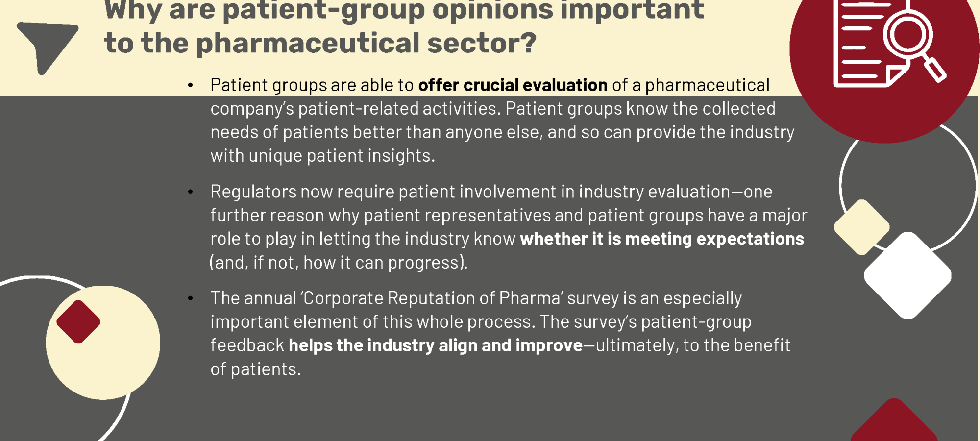Click the small cream diamond shape
Image resolution: width=980 pixels, height=441 pixels.
(862, 227)
